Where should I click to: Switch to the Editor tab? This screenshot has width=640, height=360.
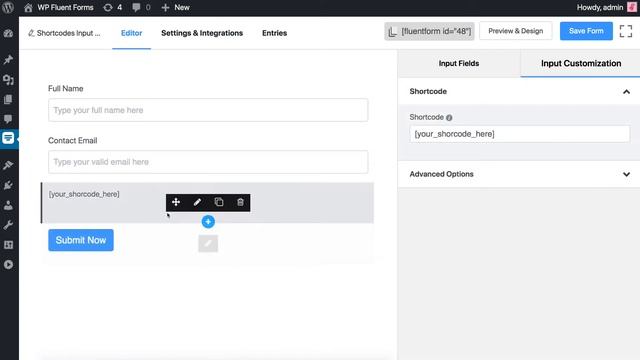pyautogui.click(x=131, y=33)
